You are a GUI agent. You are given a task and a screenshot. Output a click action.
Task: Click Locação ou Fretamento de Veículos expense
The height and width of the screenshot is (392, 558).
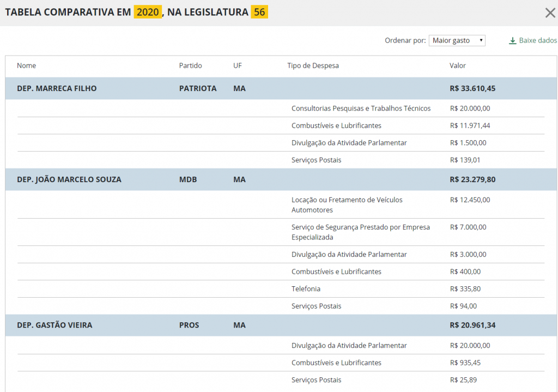click(x=347, y=205)
